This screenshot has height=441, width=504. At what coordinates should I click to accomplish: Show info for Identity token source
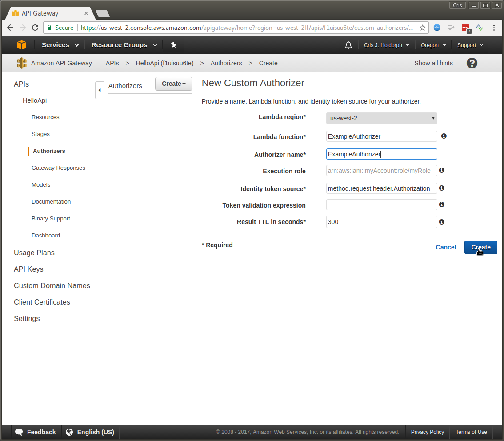pyautogui.click(x=442, y=188)
